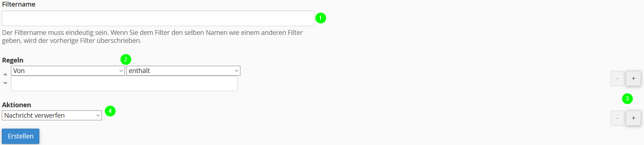Open the Von rule field dropdown
The width and height of the screenshot is (644, 145).
point(68,71)
